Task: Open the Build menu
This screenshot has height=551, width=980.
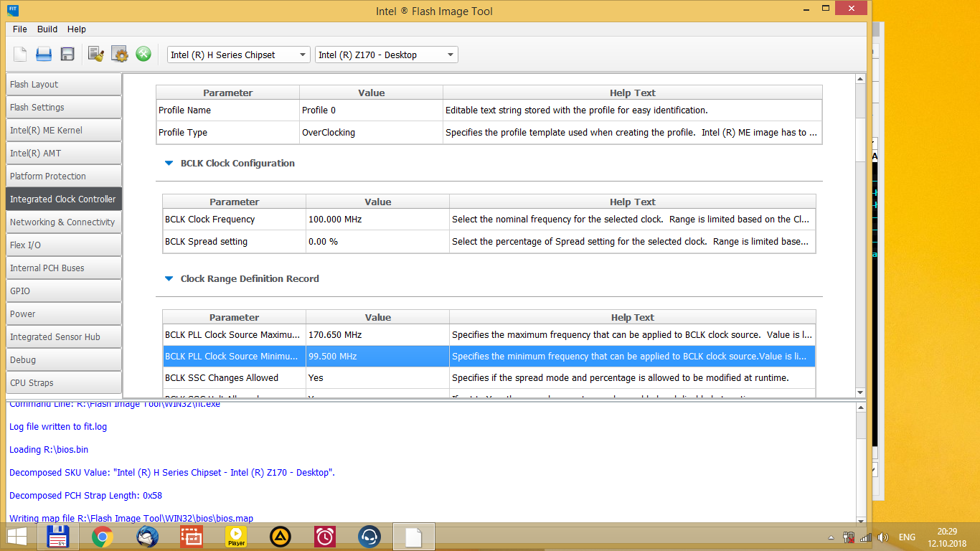Action: tap(47, 29)
